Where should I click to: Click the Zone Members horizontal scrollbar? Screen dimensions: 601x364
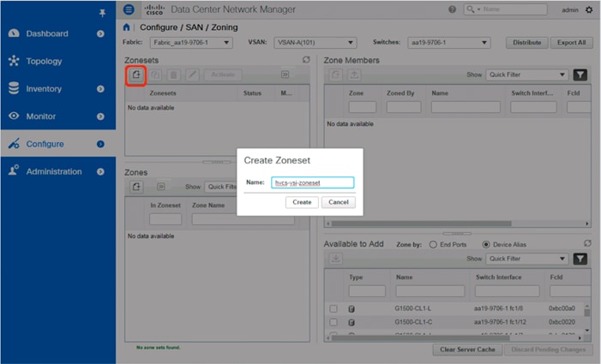point(422,224)
